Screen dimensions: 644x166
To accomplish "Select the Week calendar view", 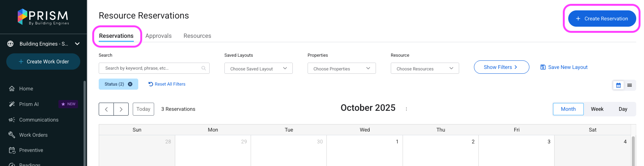I will (x=597, y=109).
